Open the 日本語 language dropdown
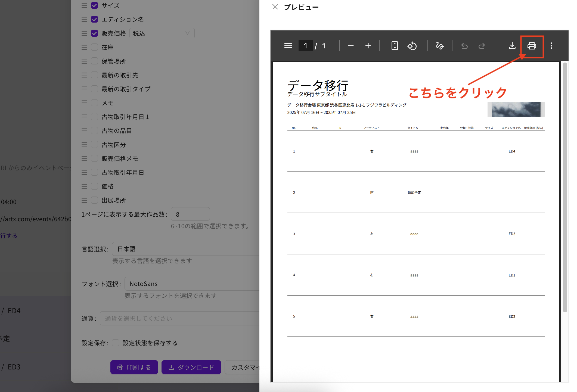 (185, 249)
